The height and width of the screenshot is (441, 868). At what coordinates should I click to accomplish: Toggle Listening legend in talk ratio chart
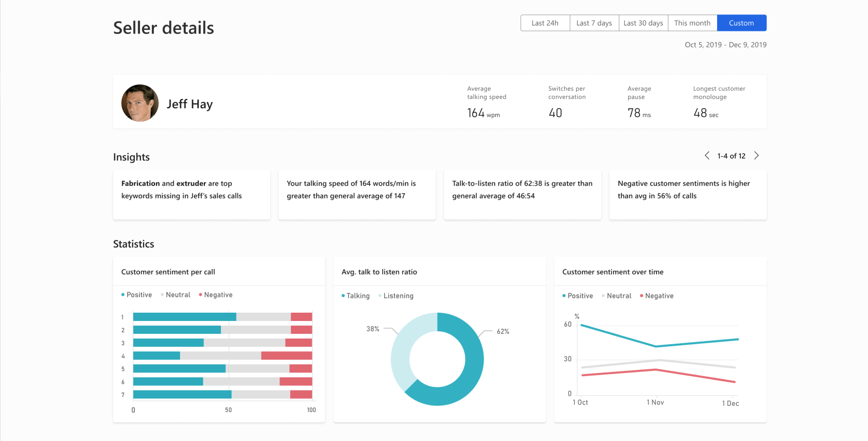[396, 296]
